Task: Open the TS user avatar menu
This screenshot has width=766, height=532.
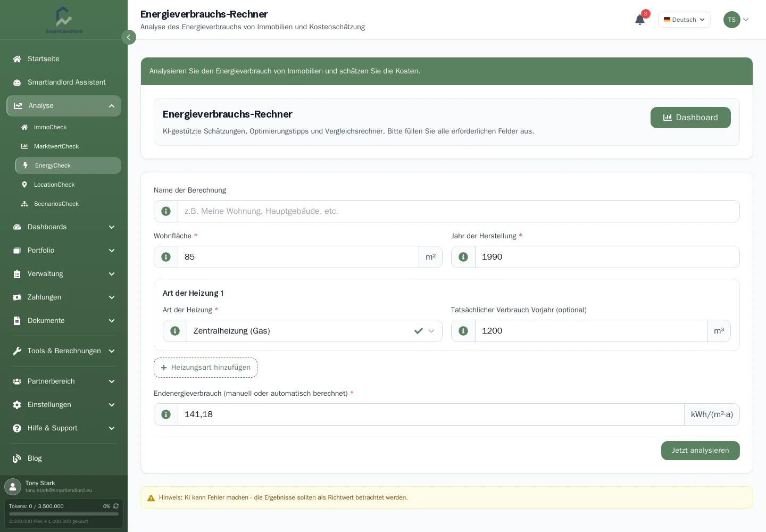Action: (x=736, y=20)
